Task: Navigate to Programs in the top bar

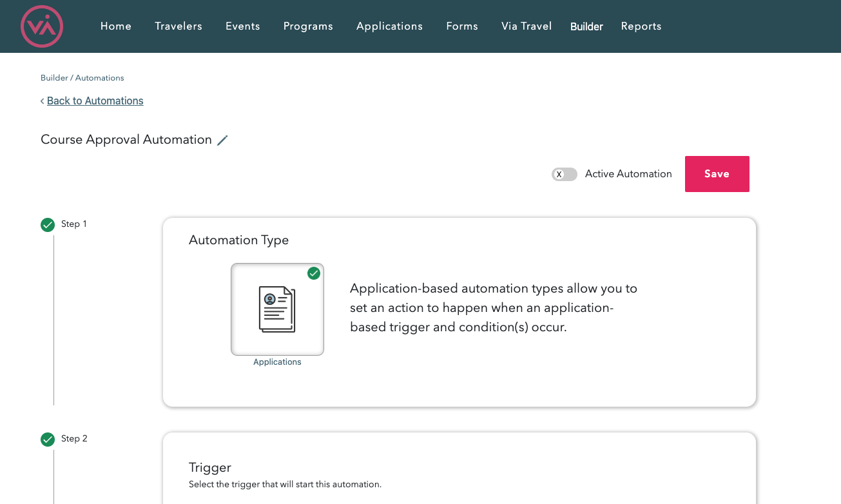Action: coord(308,26)
